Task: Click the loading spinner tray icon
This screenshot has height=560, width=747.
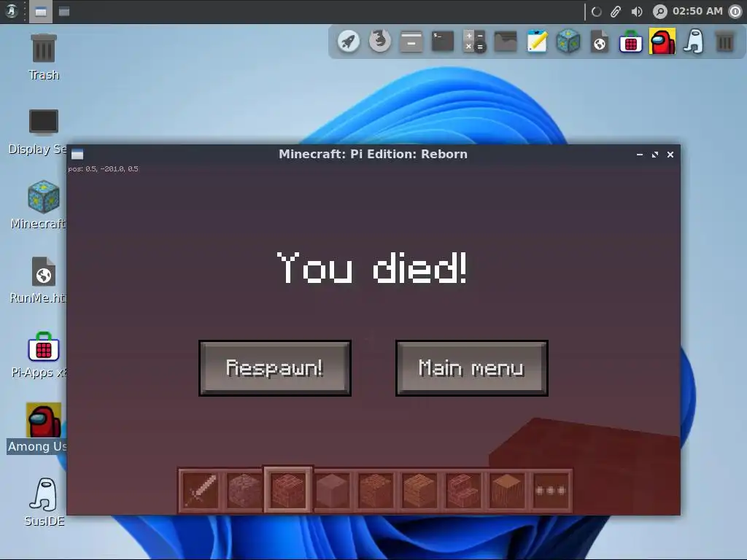Action: (x=597, y=12)
